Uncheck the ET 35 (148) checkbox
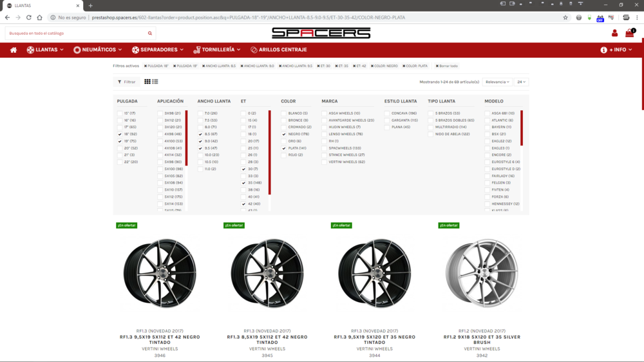This screenshot has width=644, height=362. [243, 183]
